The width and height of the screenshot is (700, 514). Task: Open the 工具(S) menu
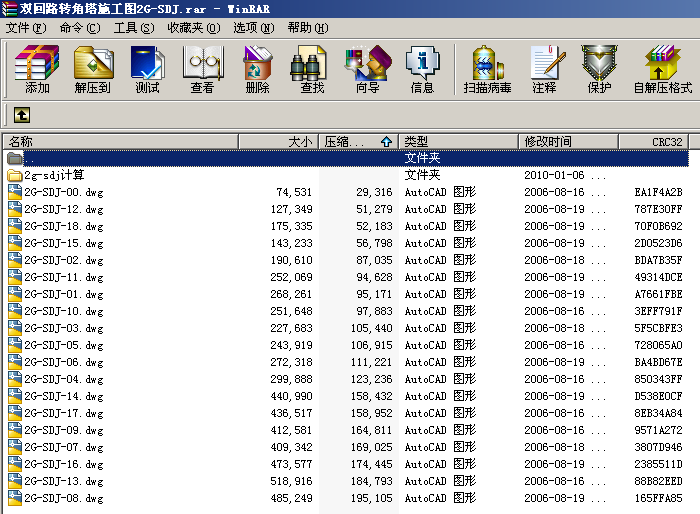134,28
